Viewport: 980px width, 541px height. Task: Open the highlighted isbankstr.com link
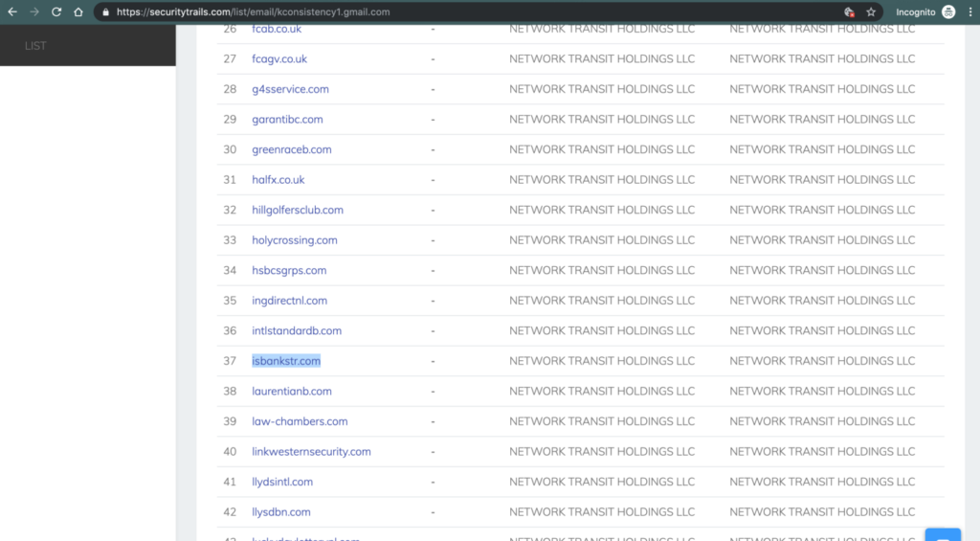pos(286,361)
